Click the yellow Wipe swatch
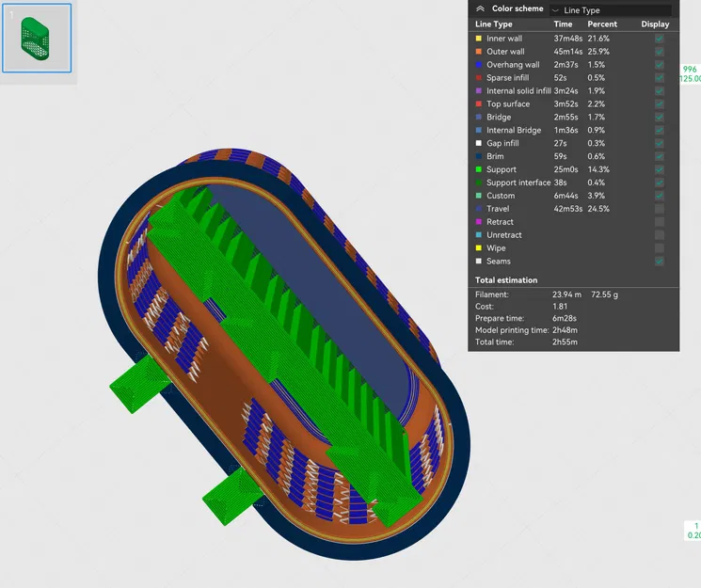Screen dimensions: 701x588 pos(479,248)
